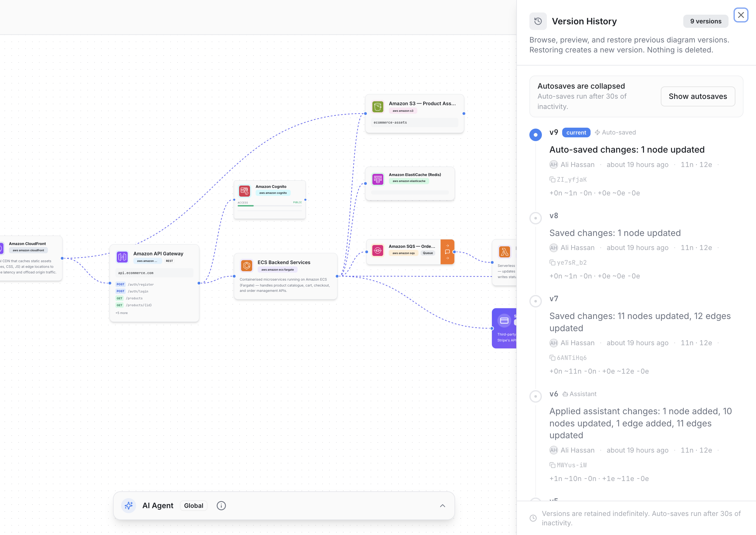
Task: Click the GET /products route
Action: coord(129,298)
